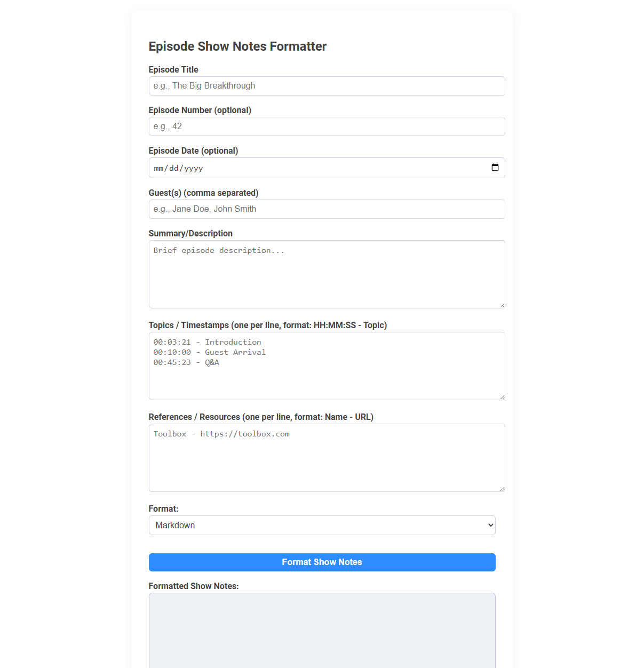Viewport: 644px width, 668px height.
Task: Click the Episode Number field
Action: point(327,126)
